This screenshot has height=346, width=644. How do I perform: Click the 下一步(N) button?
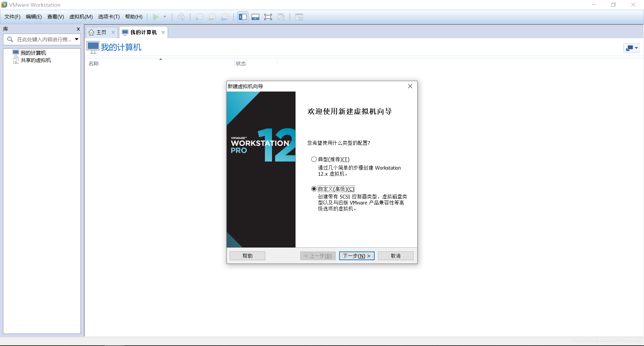click(357, 256)
